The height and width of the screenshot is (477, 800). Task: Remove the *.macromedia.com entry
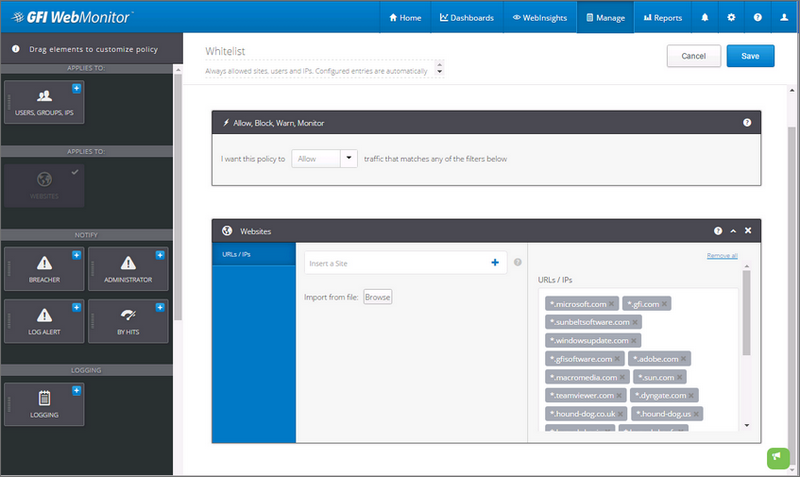tap(622, 377)
